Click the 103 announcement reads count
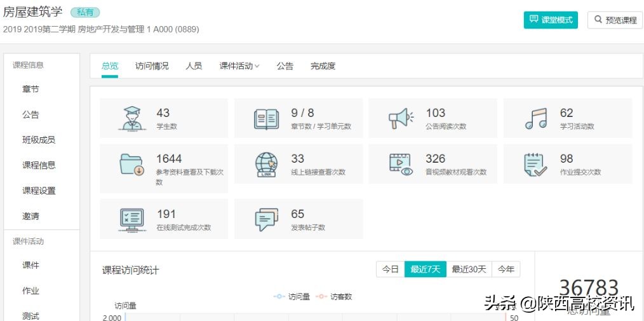 click(x=435, y=113)
